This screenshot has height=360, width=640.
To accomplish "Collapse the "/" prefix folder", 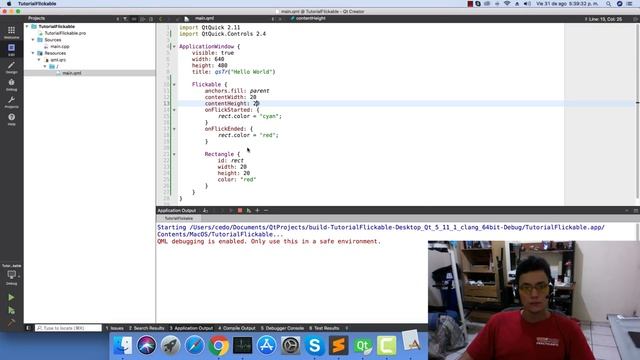I will 45,67.
